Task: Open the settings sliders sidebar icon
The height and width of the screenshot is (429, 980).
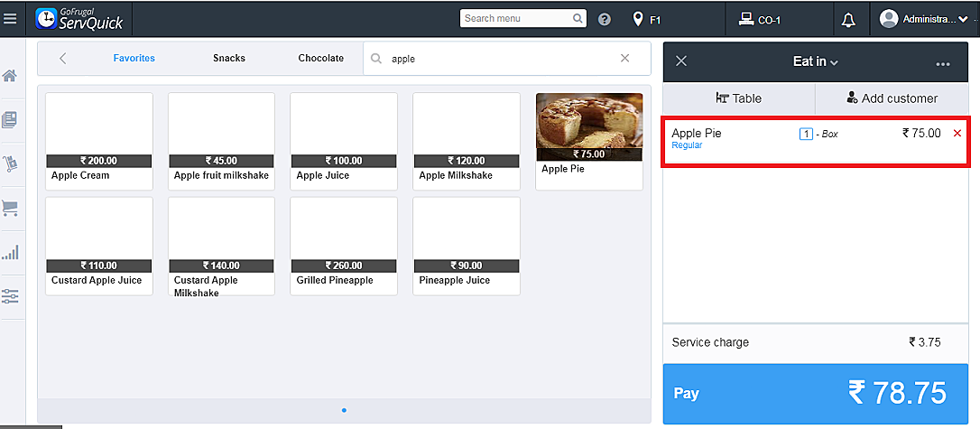Action: [x=10, y=296]
